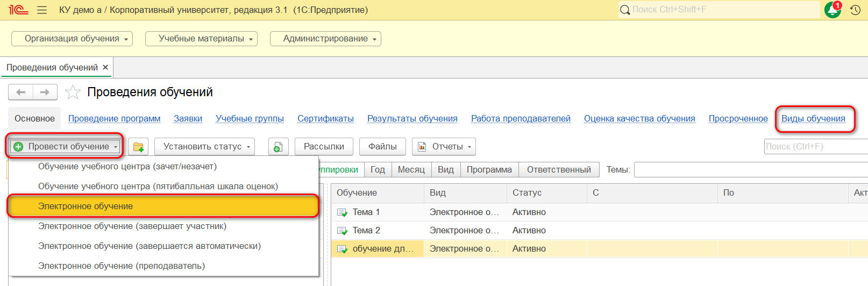The height and width of the screenshot is (286, 868).
Task: Expand Администрирование menu
Action: pyautogui.click(x=325, y=39)
